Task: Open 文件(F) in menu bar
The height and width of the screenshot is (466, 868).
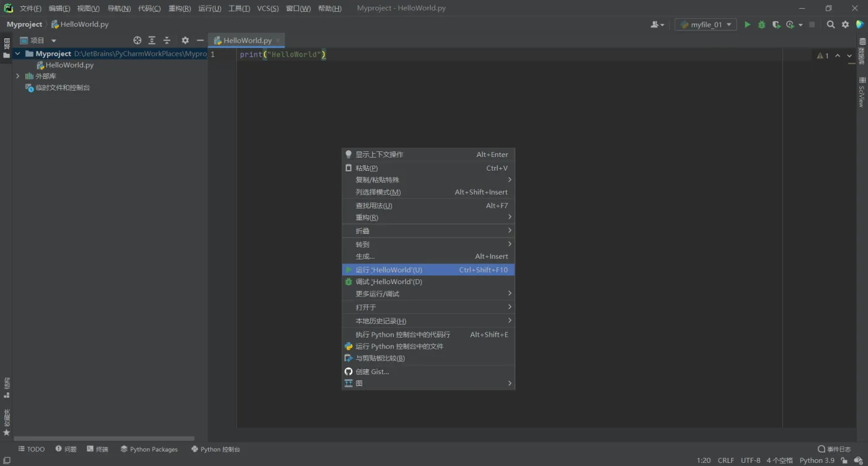Action: (30, 9)
